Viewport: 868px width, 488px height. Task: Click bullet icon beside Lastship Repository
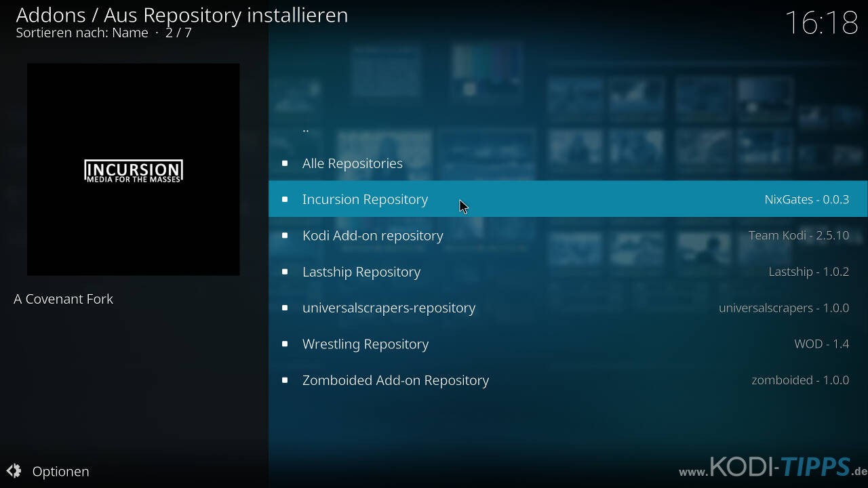pos(285,272)
